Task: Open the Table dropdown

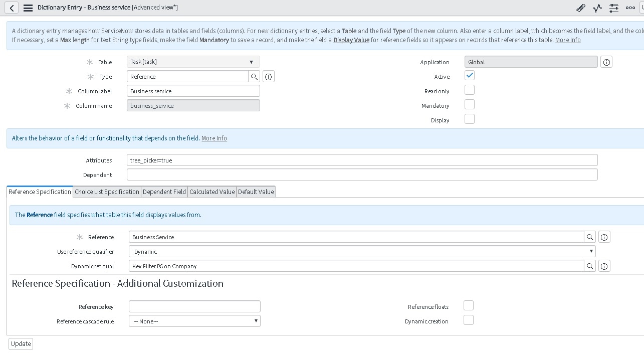Action: 251,61
